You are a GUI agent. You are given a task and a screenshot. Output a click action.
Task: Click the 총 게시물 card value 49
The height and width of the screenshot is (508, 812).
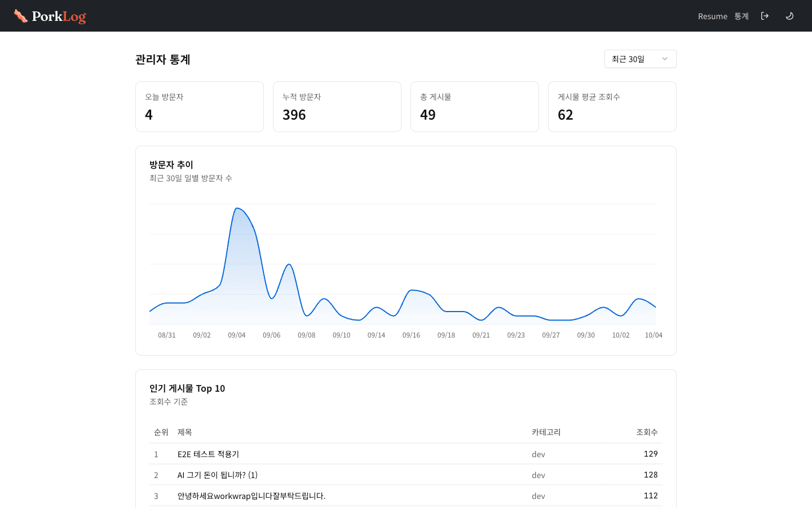[x=428, y=115]
